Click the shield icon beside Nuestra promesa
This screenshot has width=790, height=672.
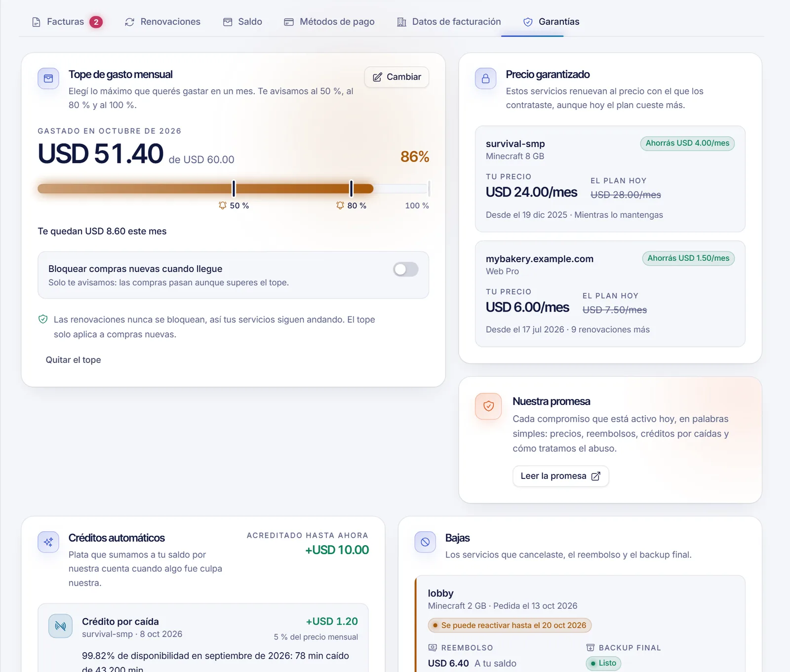coord(488,406)
